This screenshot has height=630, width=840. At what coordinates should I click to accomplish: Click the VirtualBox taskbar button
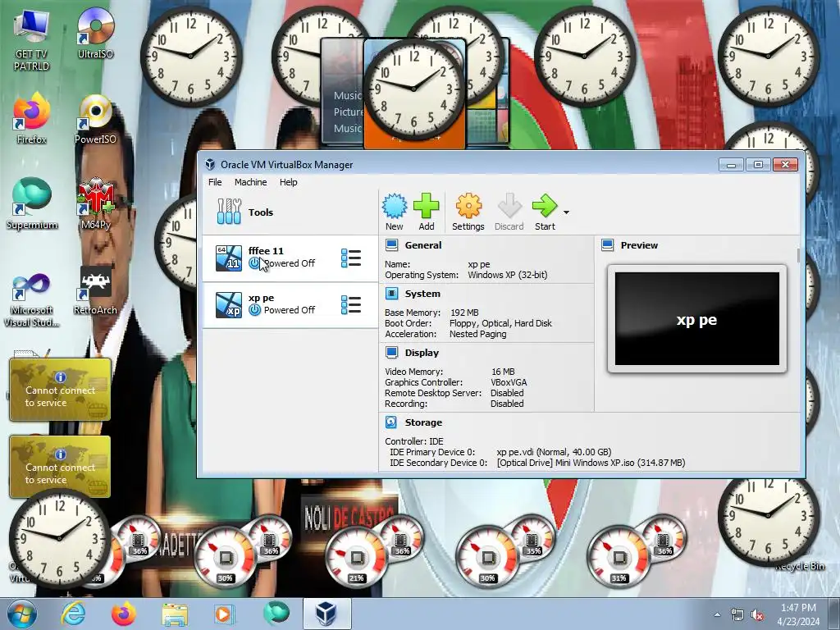pos(326,614)
